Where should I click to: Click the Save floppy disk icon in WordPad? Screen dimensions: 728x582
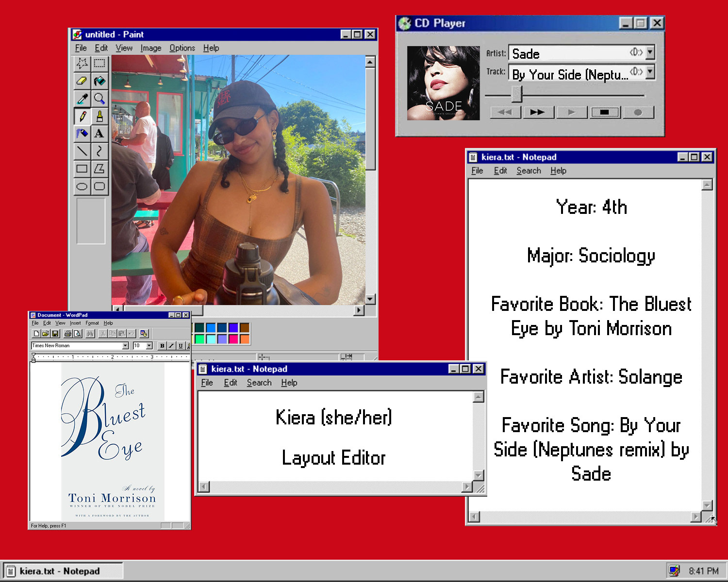pos(55,333)
